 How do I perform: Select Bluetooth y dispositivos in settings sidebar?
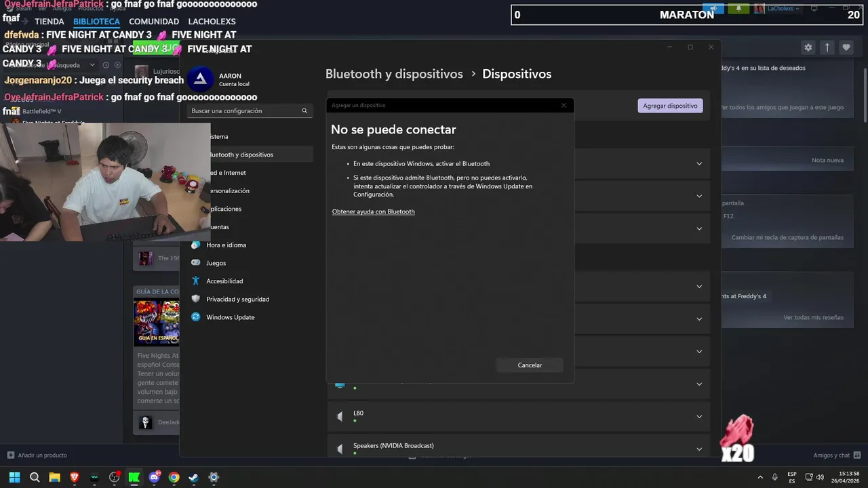click(251, 155)
